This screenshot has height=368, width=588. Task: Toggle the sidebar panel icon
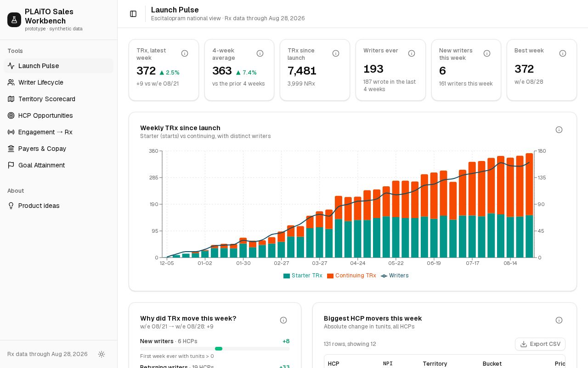click(133, 14)
